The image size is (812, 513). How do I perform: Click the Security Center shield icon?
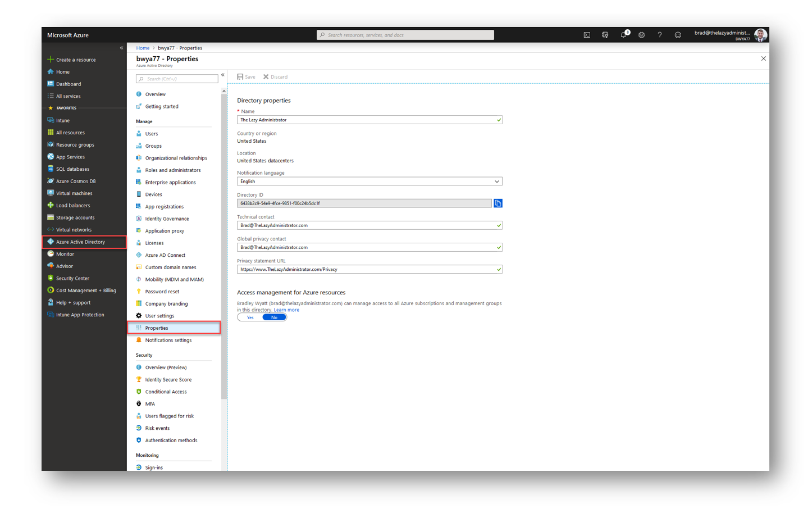tap(51, 278)
